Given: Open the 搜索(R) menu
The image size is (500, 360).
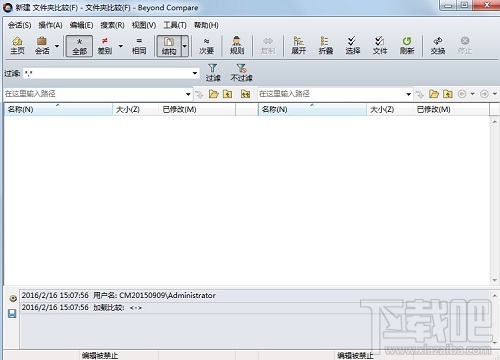Looking at the screenshot, I should pos(112,25).
